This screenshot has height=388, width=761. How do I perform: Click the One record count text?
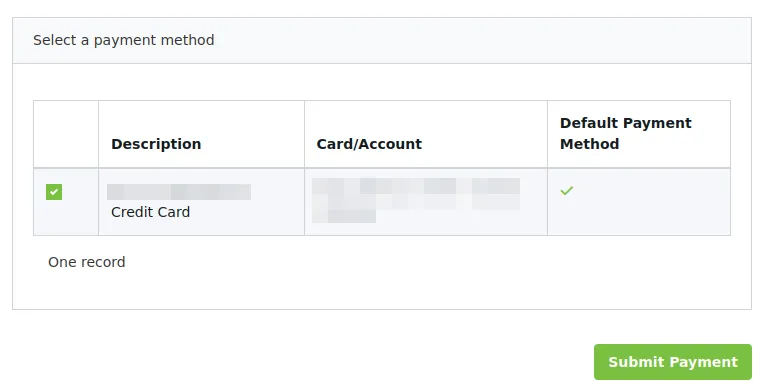(87, 262)
